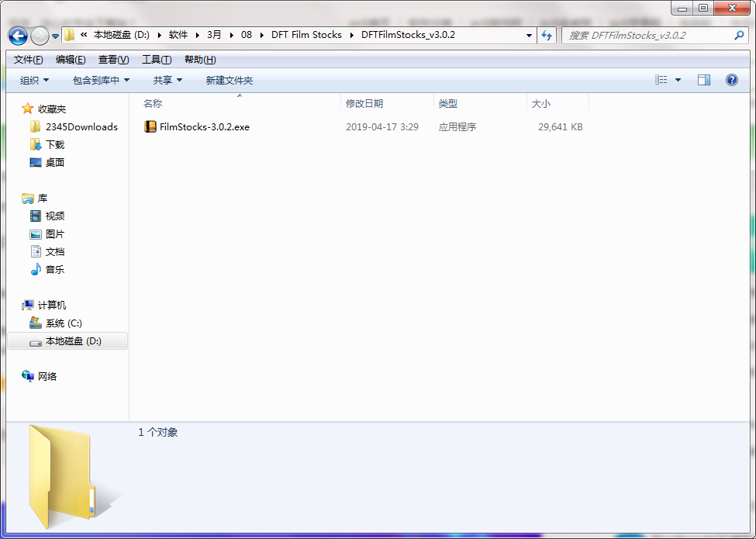The width and height of the screenshot is (756, 539).
Task: Open 2345Downloads folder in sidebar
Action: 81,126
